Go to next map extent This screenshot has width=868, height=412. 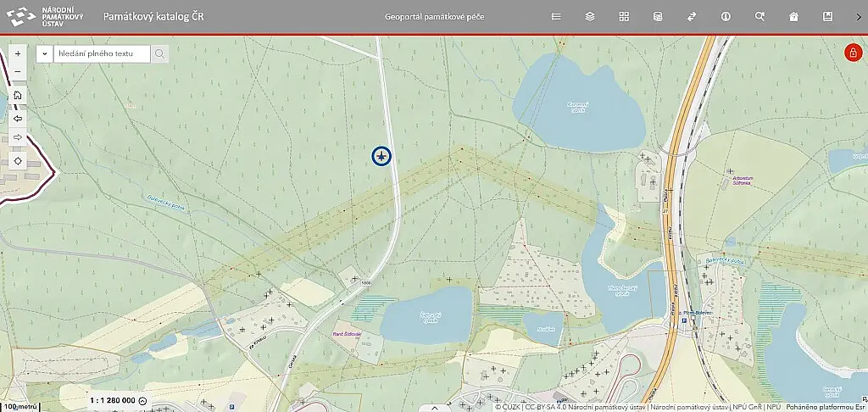tap(18, 136)
